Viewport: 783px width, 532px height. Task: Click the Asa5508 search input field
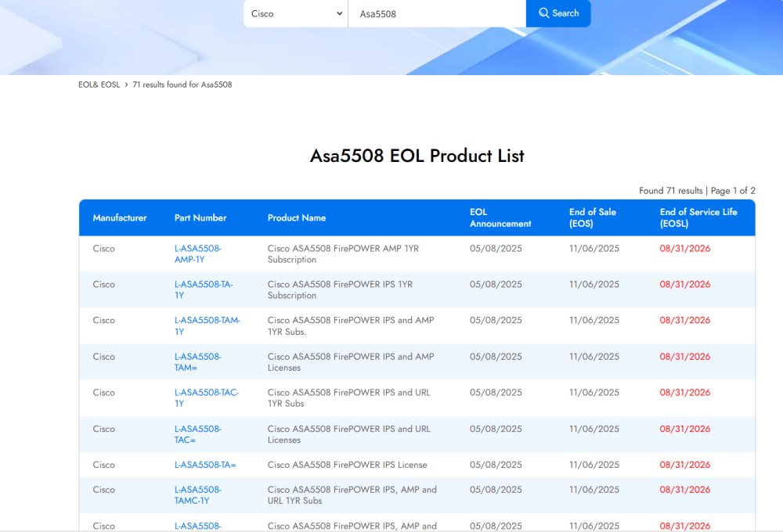pos(437,13)
